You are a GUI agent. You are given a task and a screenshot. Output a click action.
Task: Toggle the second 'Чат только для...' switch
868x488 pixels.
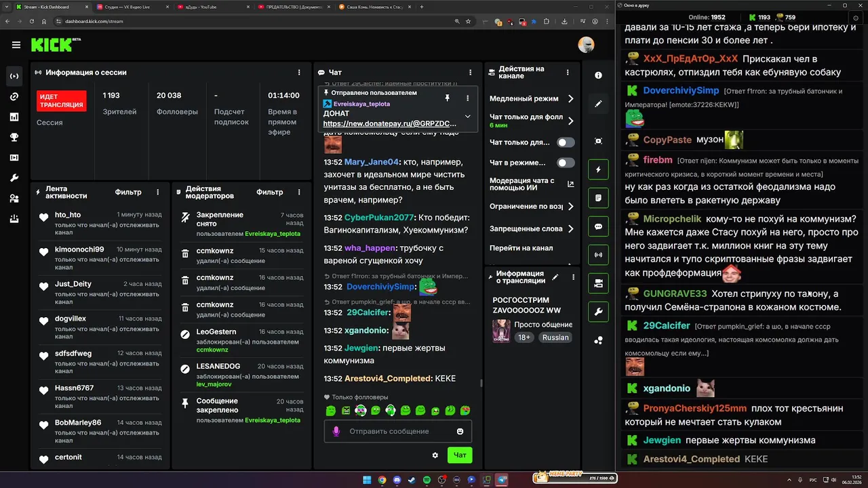click(x=566, y=142)
